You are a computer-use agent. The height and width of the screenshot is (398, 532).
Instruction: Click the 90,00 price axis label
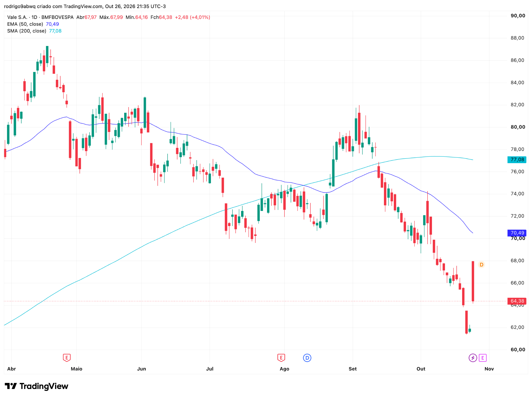518,16
